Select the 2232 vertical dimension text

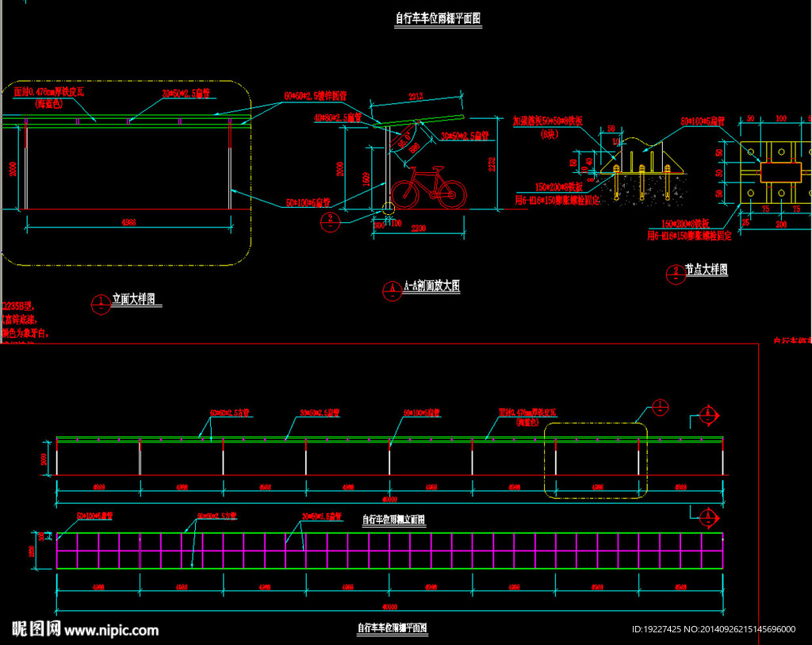492,164
